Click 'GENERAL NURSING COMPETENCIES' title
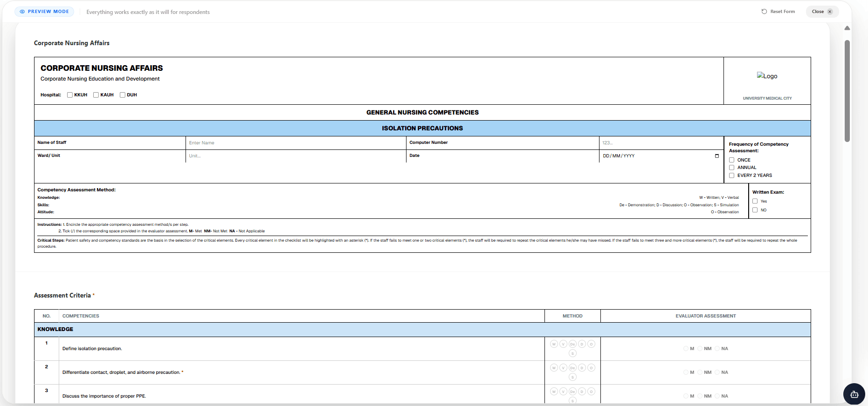868x406 pixels. pos(422,112)
